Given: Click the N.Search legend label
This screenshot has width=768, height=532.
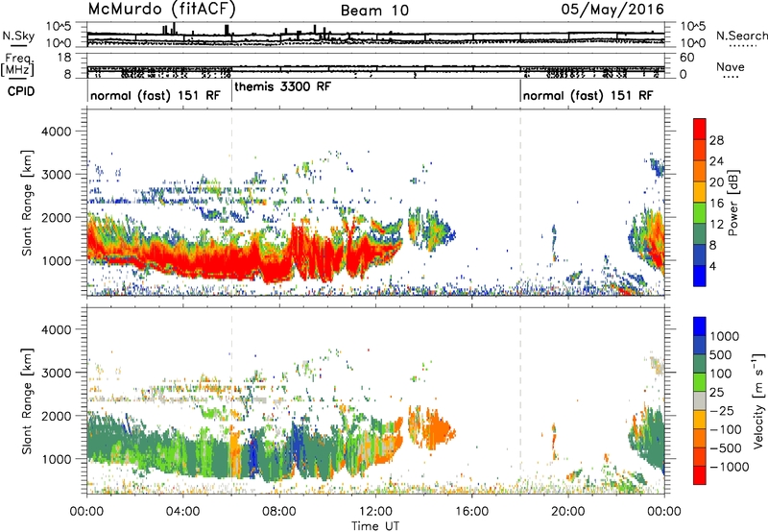Looking at the screenshot, I should (x=741, y=36).
